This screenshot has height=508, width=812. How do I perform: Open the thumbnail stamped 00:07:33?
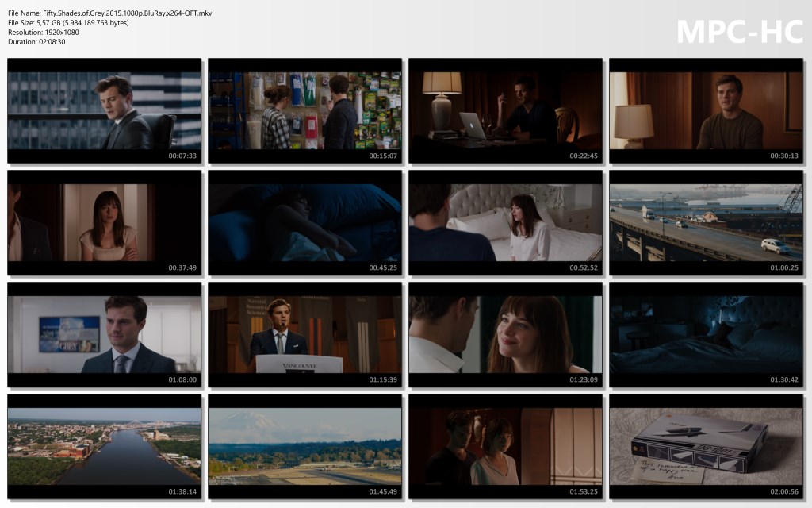click(x=104, y=111)
